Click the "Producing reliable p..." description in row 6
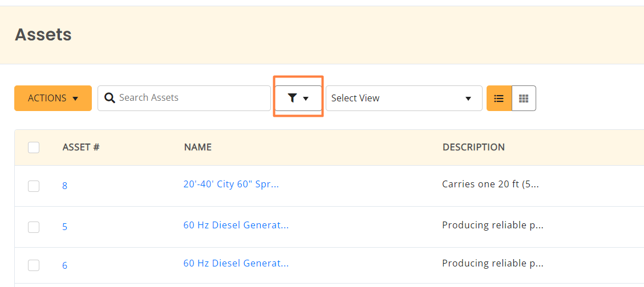644x287 pixels. [x=493, y=264]
